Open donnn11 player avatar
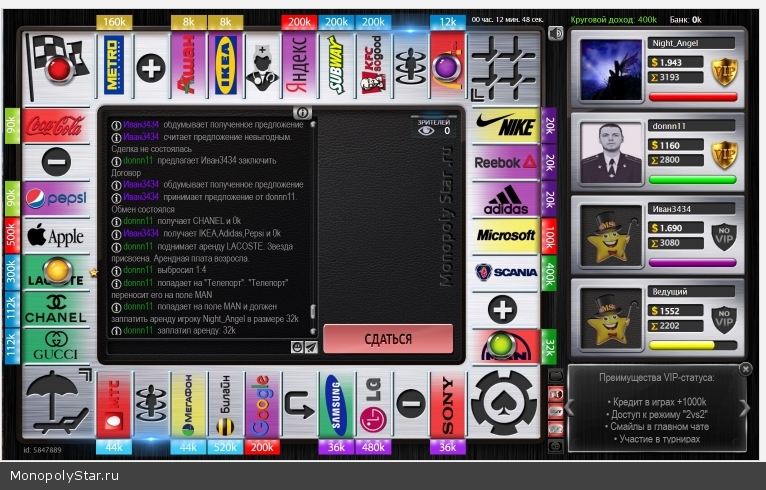This screenshot has height=490, width=766. coord(611,152)
